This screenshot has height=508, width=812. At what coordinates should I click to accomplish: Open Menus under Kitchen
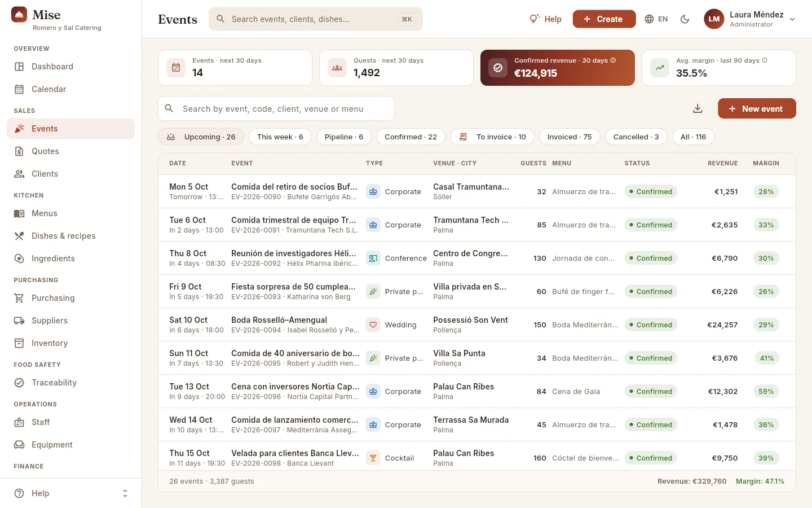click(70, 213)
